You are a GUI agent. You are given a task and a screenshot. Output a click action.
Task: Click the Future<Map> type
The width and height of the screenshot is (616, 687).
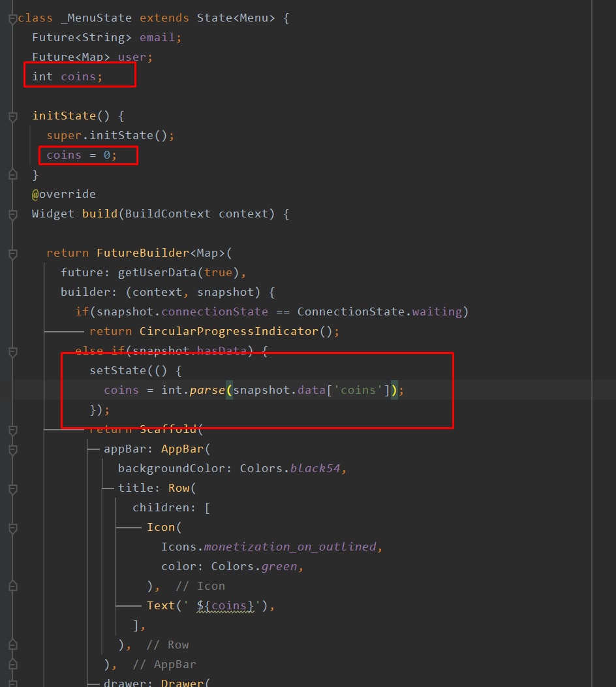[70, 57]
